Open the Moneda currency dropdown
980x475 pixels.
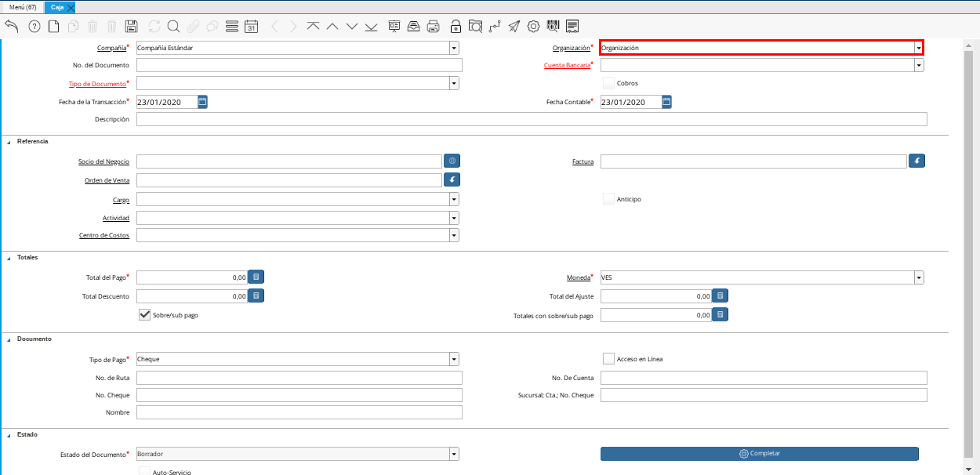click(918, 277)
